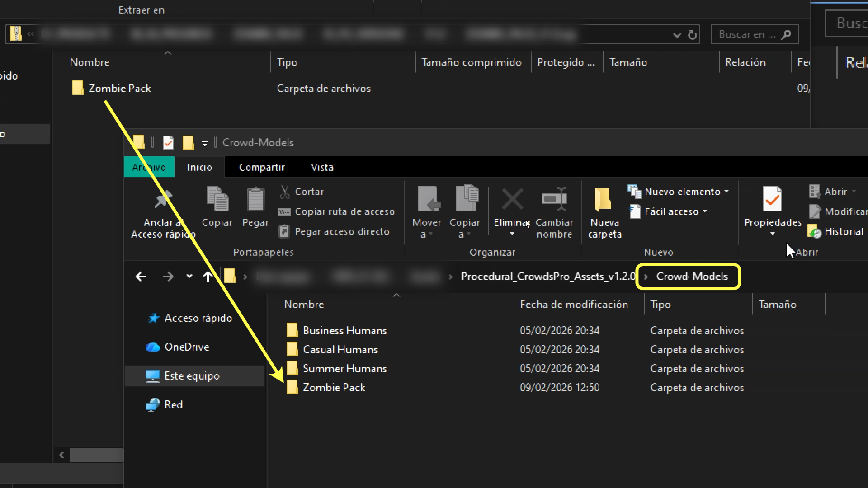The image size is (868, 488).
Task: Select OneDrive in navigation pane
Action: pos(186,347)
